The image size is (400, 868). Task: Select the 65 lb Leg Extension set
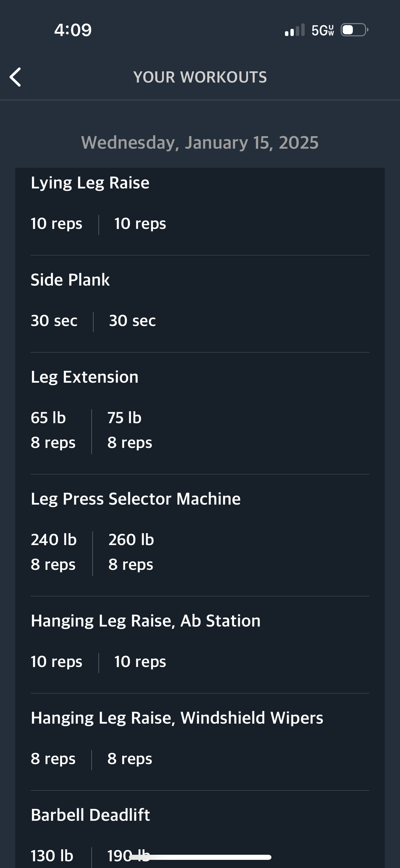coord(53,430)
